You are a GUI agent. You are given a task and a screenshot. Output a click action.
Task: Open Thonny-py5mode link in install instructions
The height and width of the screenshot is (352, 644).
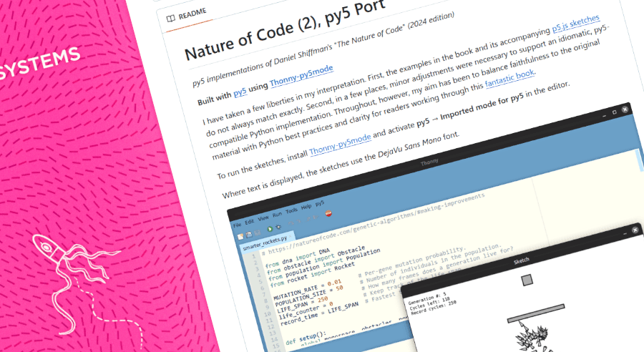(340, 145)
